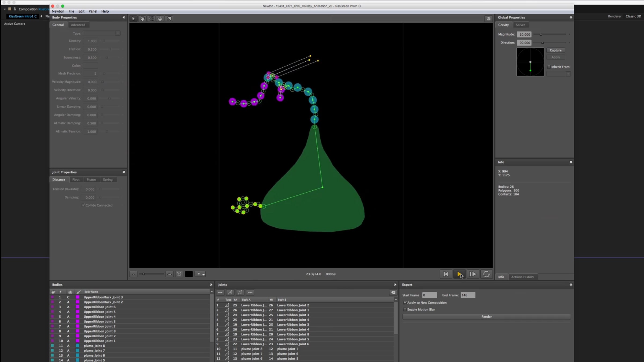The image size is (644, 362).
Task: Select the hand pan tool
Action: point(142,19)
